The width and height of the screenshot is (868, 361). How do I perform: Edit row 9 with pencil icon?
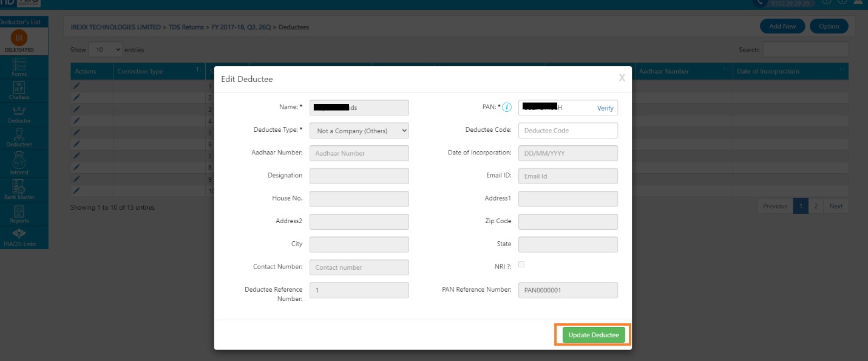point(77,179)
